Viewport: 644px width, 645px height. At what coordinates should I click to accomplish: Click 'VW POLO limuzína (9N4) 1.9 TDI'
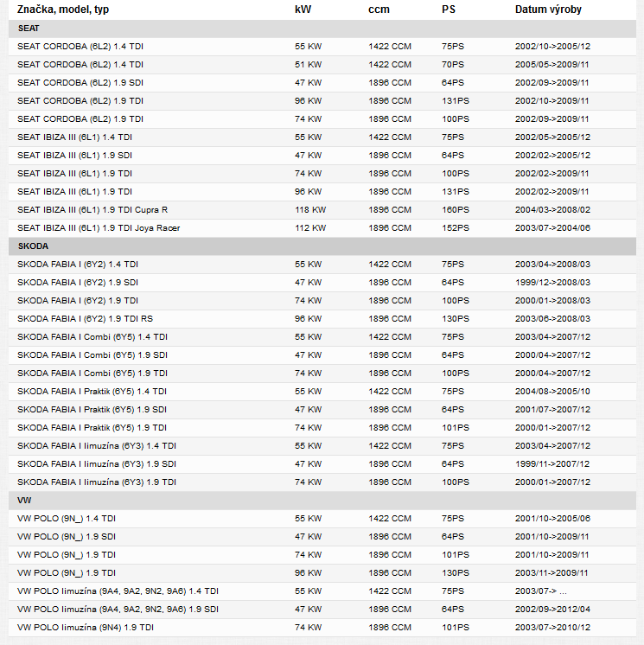[86, 628]
